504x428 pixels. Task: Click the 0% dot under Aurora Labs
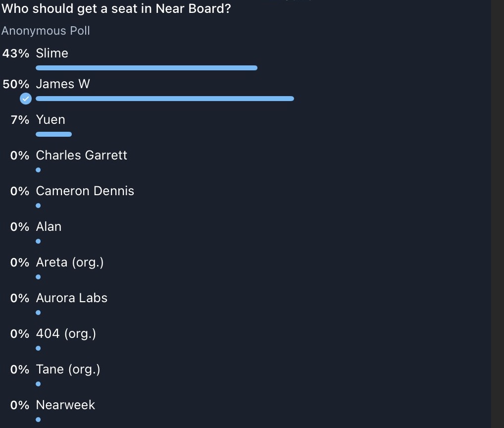pyautogui.click(x=38, y=313)
